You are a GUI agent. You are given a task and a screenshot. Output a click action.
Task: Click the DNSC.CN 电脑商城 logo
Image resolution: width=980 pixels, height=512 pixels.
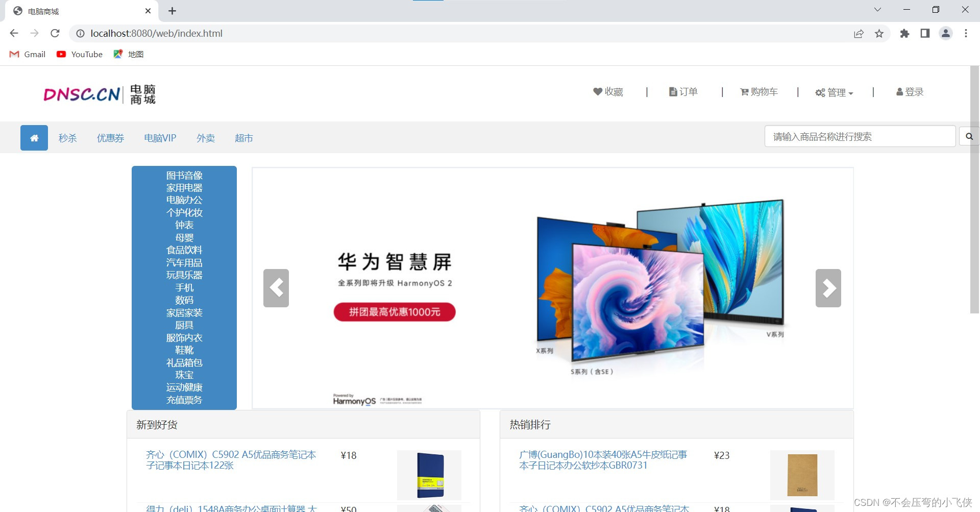click(x=100, y=94)
